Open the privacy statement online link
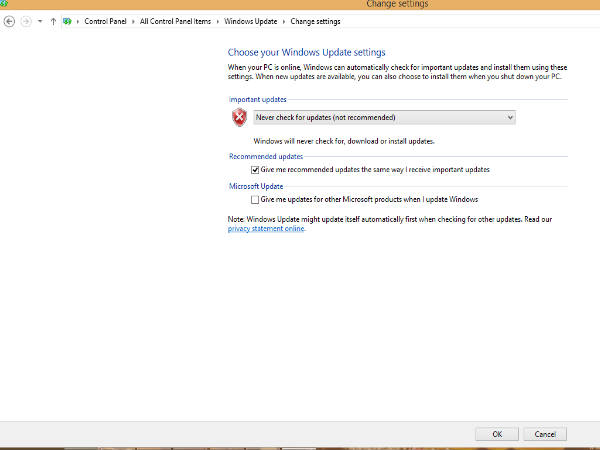This screenshot has width=600, height=450. (266, 229)
